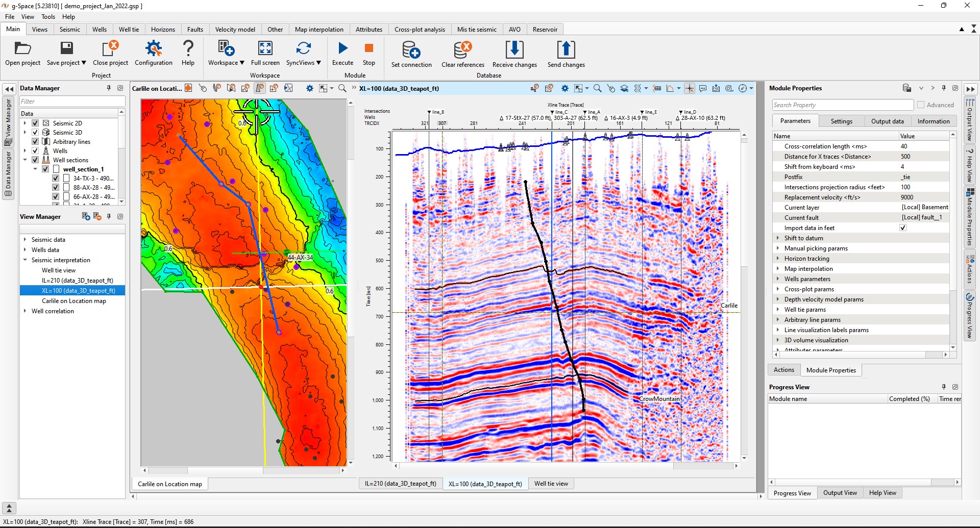
Task: Open the zoom magnifier tool in seismic view
Action: [x=598, y=88]
